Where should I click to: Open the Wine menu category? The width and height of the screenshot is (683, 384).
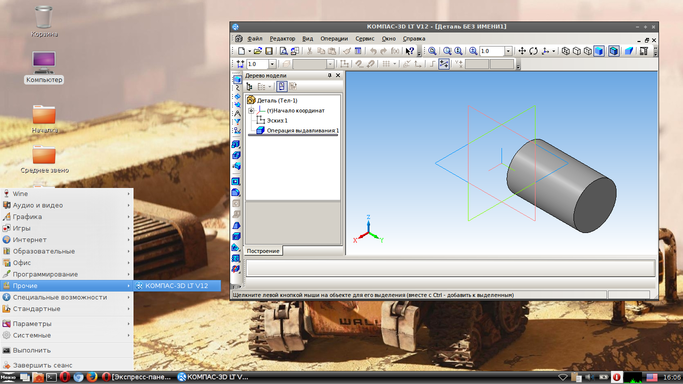67,194
